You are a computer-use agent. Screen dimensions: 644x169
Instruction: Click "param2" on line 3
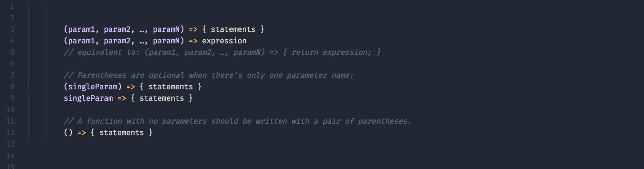coord(117,29)
